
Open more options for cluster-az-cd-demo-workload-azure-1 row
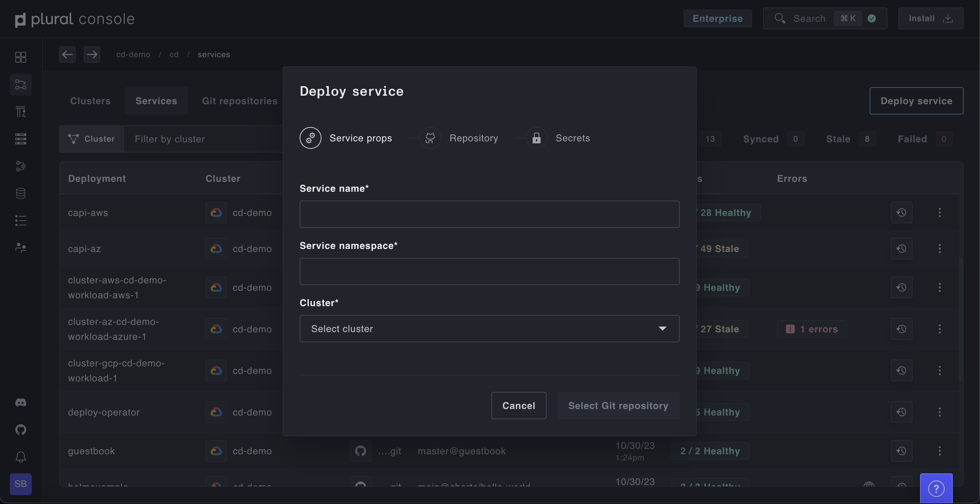coord(940,329)
